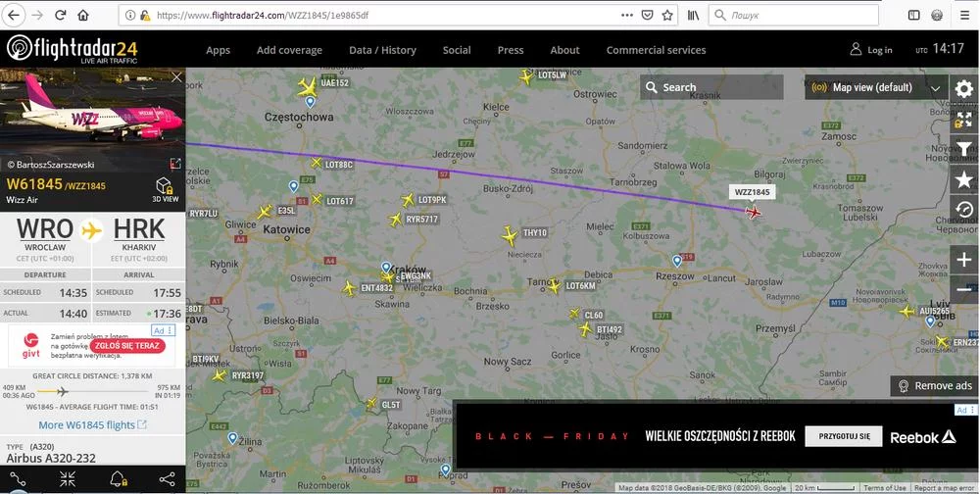Select the LOT9PK aircraft on map
Screen dimensions: 980x494
(x=408, y=200)
